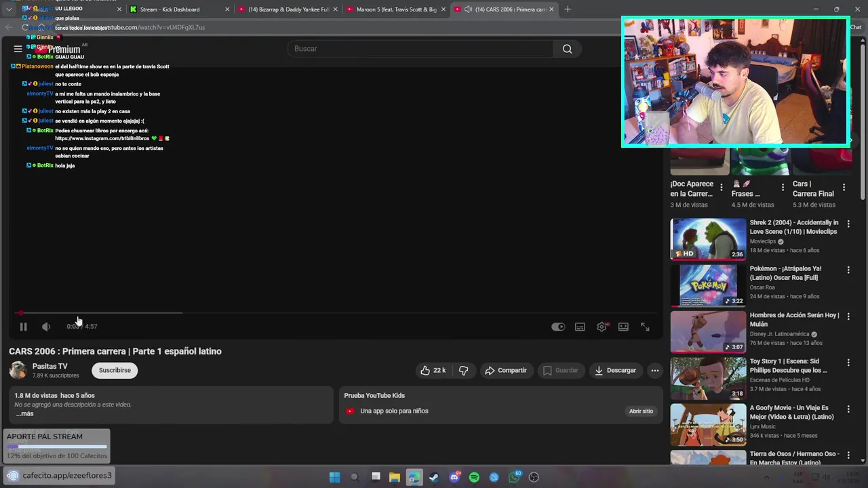
Task: Click the Guardar save button
Action: pos(561,370)
